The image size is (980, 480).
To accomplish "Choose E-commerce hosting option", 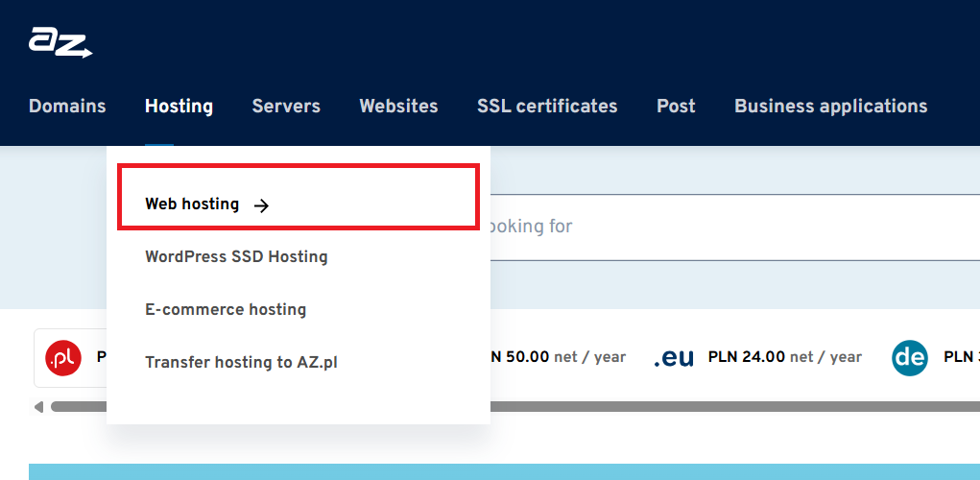I will click(226, 309).
